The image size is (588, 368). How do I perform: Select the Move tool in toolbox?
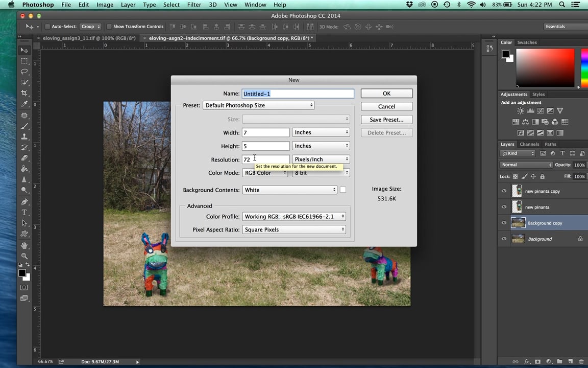[x=24, y=50]
